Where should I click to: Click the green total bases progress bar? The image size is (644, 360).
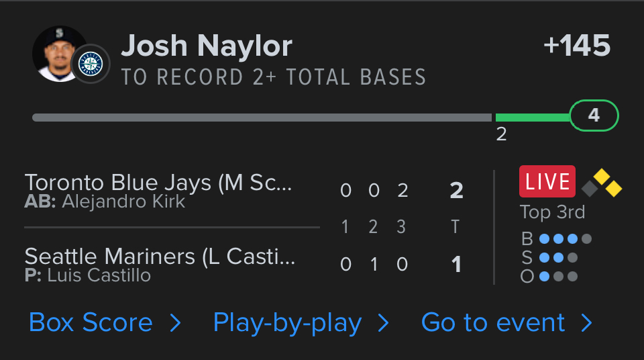[532, 118]
